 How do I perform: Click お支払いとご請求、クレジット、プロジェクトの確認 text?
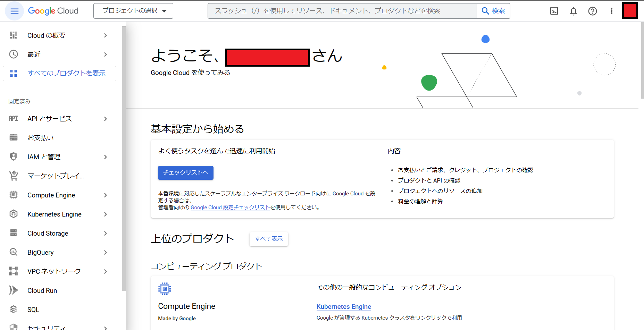click(x=466, y=170)
